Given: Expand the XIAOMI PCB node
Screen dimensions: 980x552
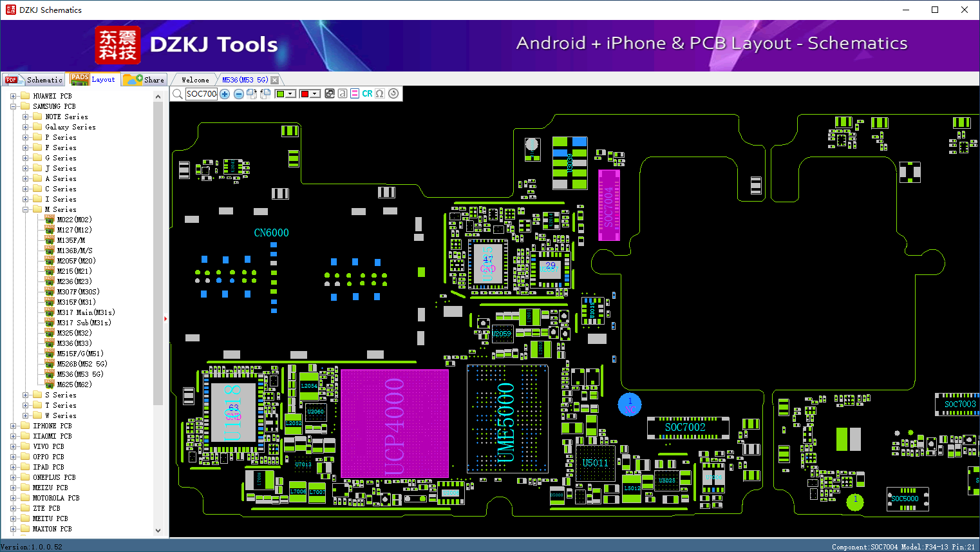Looking at the screenshot, I should (x=14, y=436).
